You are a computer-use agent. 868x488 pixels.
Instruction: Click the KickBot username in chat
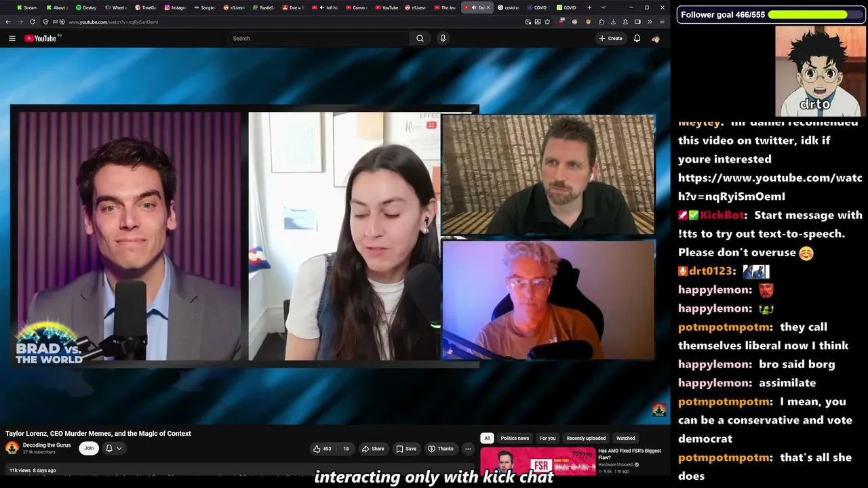[x=722, y=215]
